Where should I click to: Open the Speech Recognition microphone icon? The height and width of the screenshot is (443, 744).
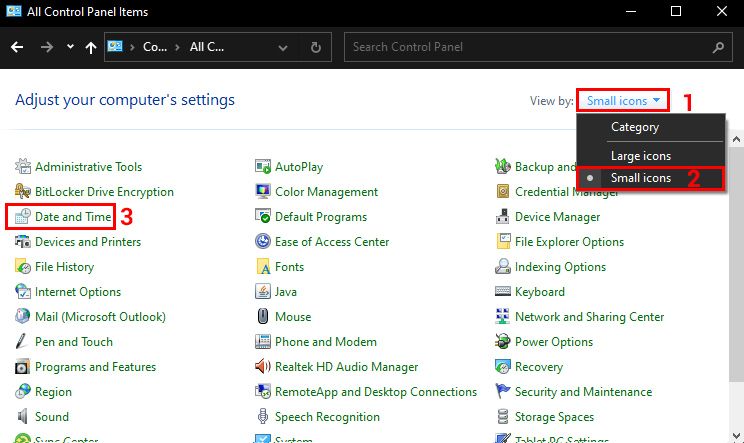[262, 416]
